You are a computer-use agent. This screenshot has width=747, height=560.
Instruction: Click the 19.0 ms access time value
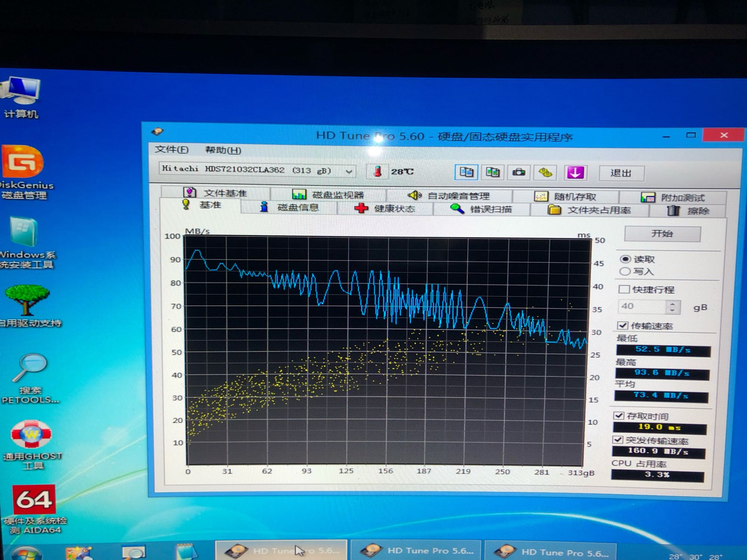(660, 427)
